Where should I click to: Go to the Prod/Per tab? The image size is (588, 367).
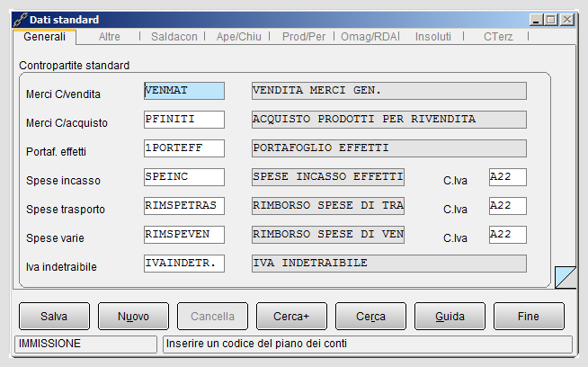[x=303, y=36]
